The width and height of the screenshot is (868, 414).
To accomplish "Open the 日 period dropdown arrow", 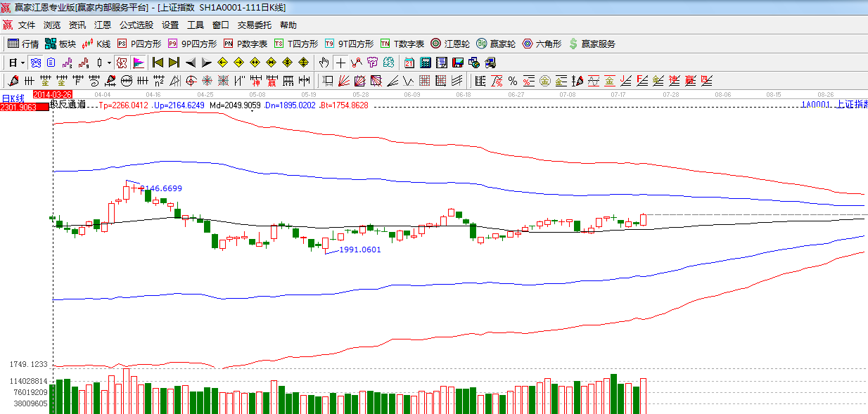I will [23, 63].
